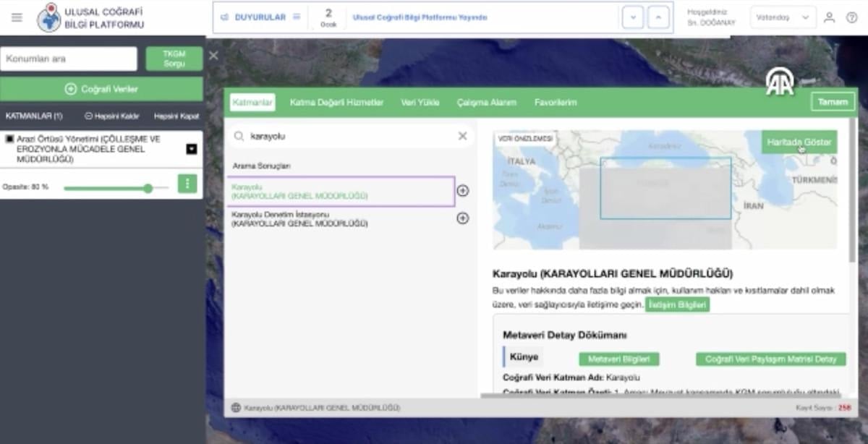The height and width of the screenshot is (444, 868).
Task: Add the Karayolu layer with its plus icon
Action: (463, 191)
